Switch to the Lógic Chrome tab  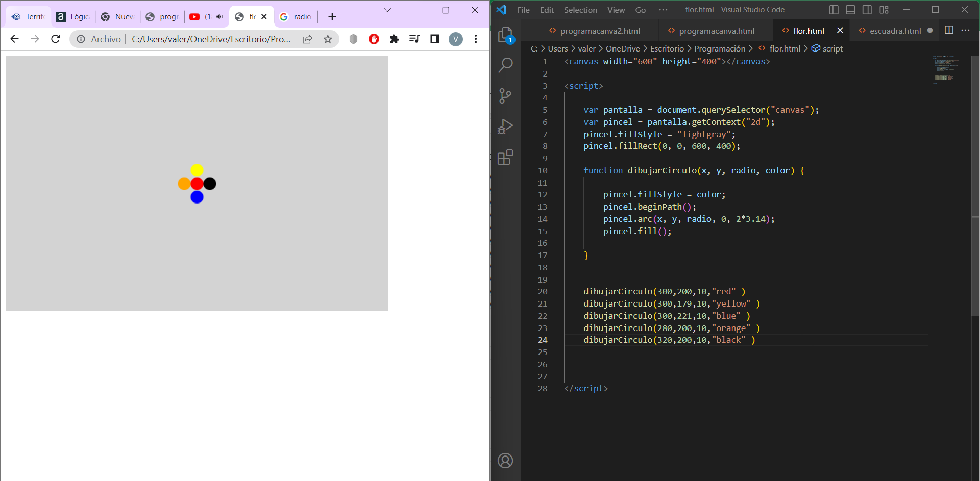(x=73, y=17)
